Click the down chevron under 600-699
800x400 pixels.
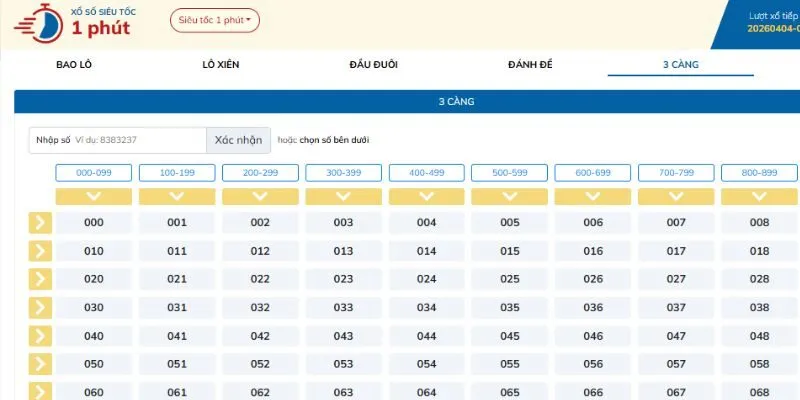click(x=593, y=196)
